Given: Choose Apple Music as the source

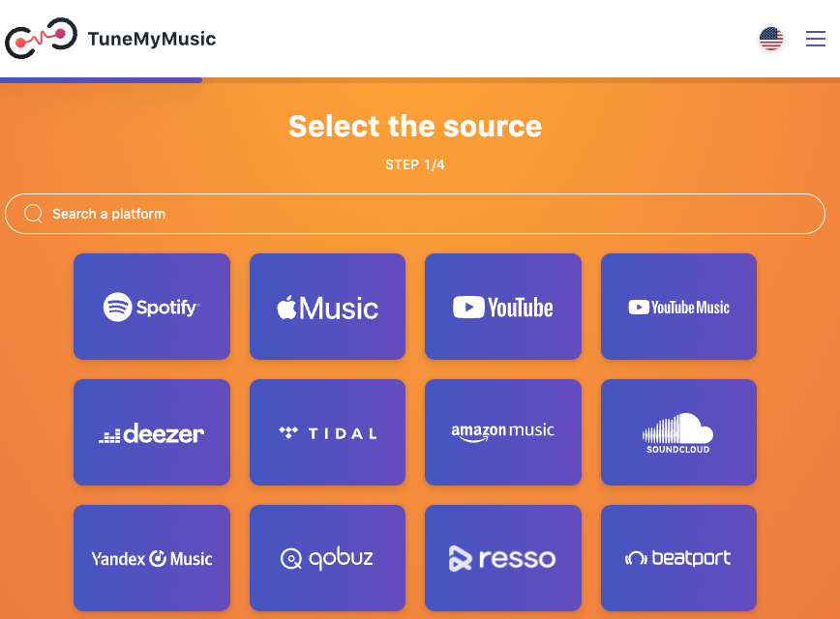Looking at the screenshot, I should 328,307.
